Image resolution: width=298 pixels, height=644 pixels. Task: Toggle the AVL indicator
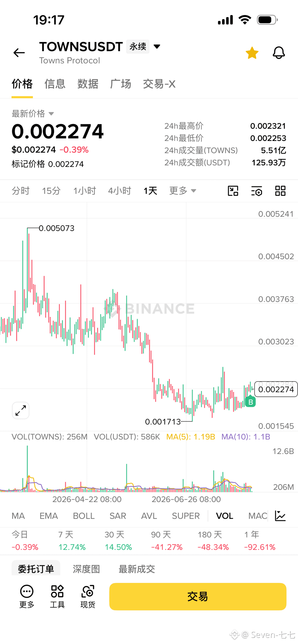[x=149, y=516]
